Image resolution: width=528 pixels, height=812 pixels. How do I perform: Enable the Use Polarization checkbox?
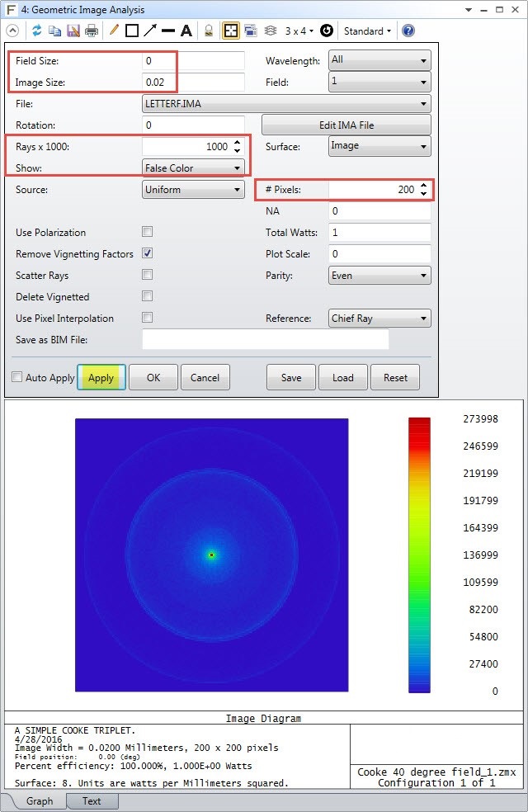point(148,232)
